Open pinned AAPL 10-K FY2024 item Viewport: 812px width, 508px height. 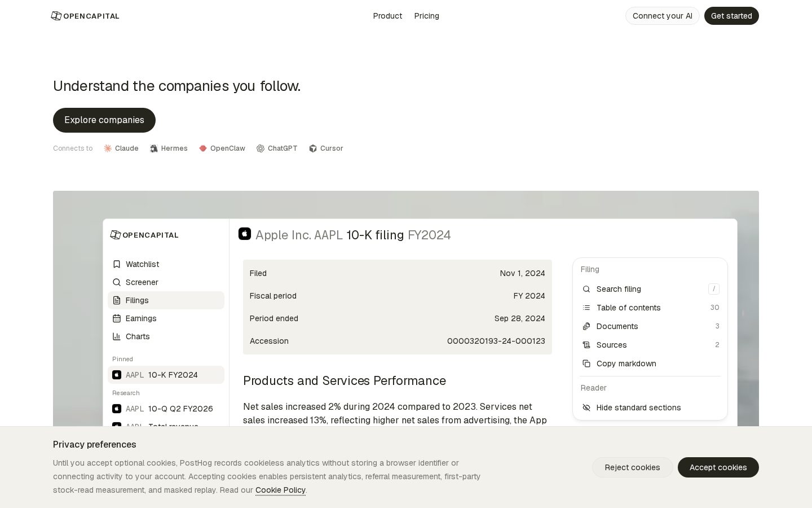(166, 375)
